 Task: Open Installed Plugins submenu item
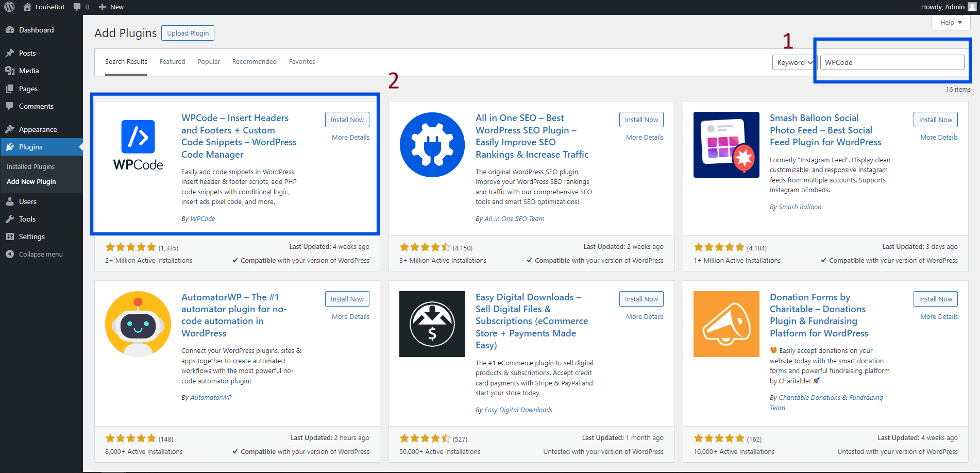click(30, 166)
